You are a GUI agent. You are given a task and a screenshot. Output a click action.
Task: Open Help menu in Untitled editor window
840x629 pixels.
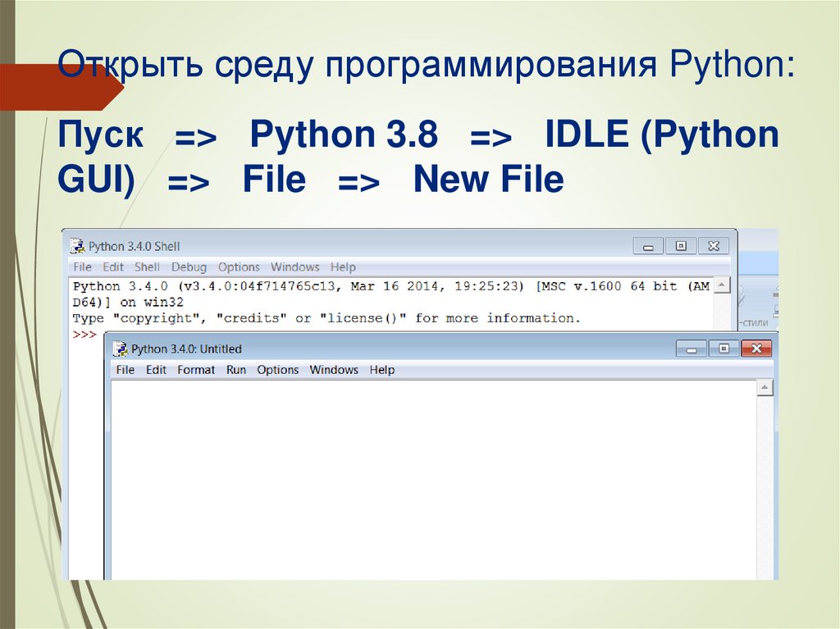click(x=382, y=370)
